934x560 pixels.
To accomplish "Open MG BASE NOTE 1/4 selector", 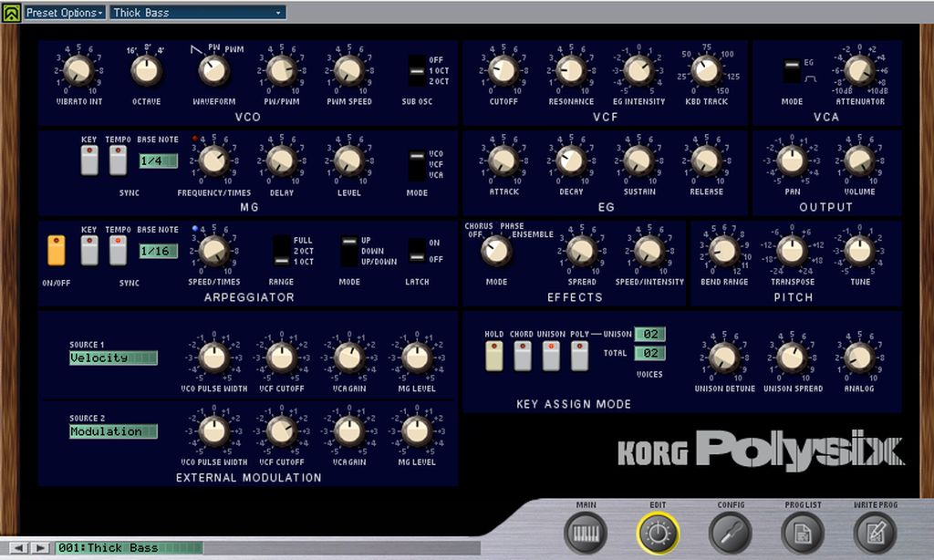I will point(159,161).
